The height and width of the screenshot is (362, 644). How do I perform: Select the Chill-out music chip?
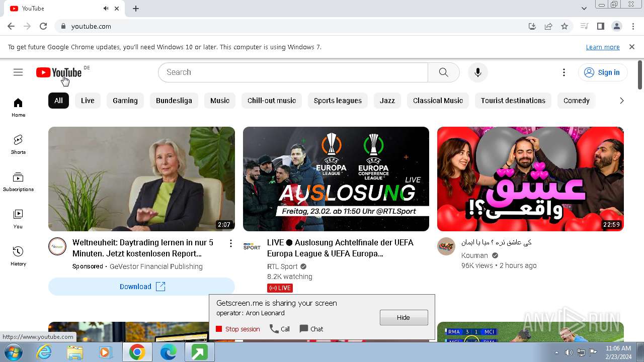(x=272, y=101)
